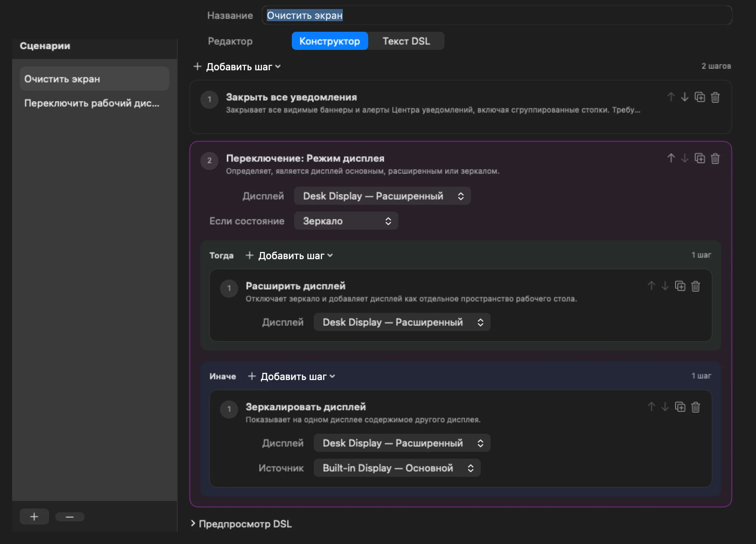The image size is (756, 544).
Task: Open Дисплей dropdown in 'Зеркалировать дисплей' step
Action: 402,443
